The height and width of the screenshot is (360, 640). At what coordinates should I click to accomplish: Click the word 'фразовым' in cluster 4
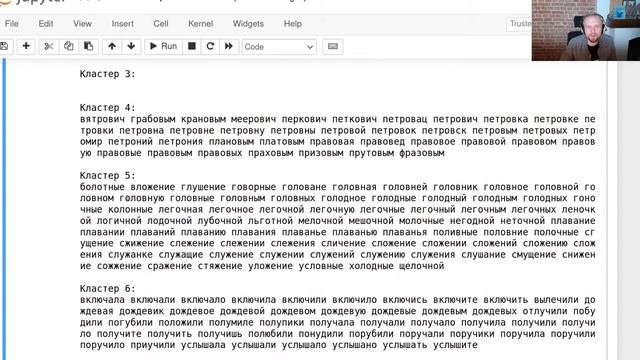pos(422,153)
